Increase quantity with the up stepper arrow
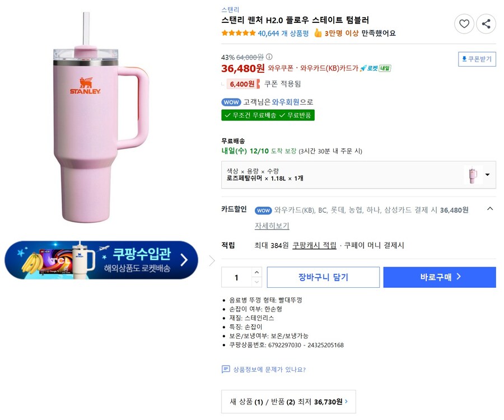Image resolution: width=504 pixels, height=420 pixels. [x=256, y=272]
